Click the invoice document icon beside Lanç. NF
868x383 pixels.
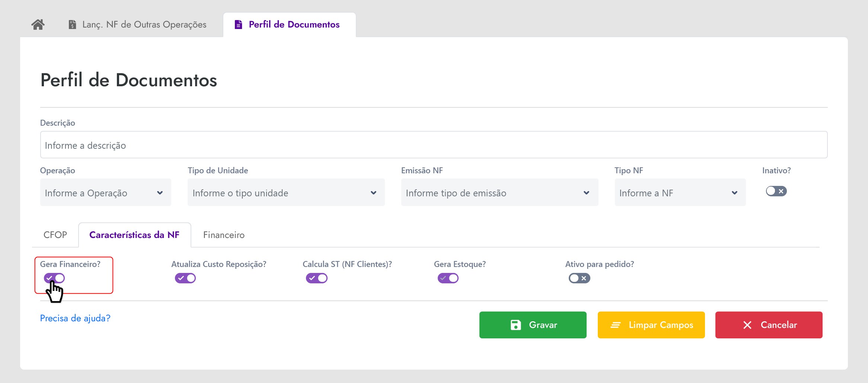[73, 25]
